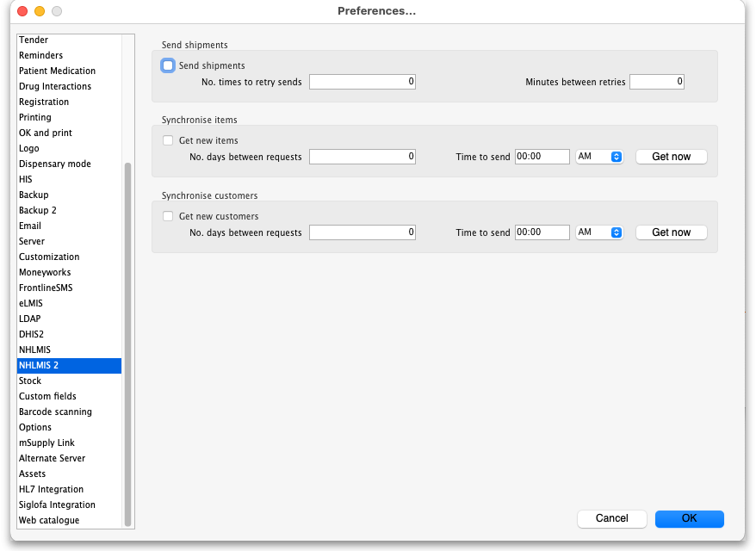
Task: Open the Barcode scanning preferences
Action: 55,412
